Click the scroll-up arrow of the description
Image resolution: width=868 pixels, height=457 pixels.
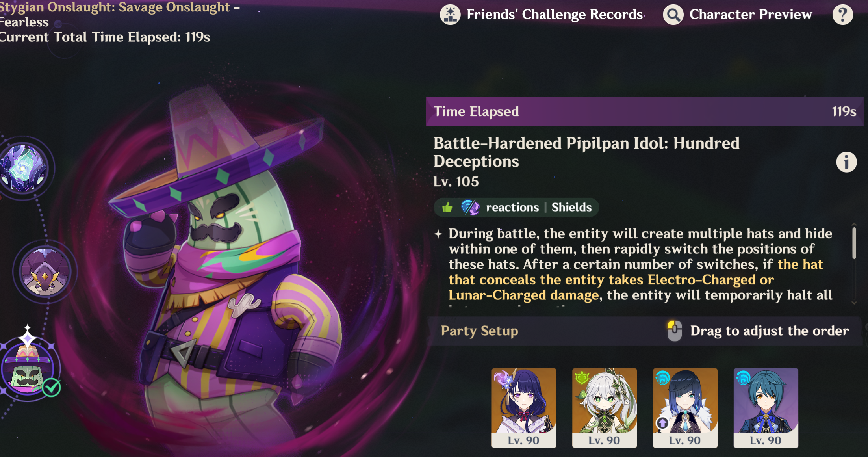854,225
